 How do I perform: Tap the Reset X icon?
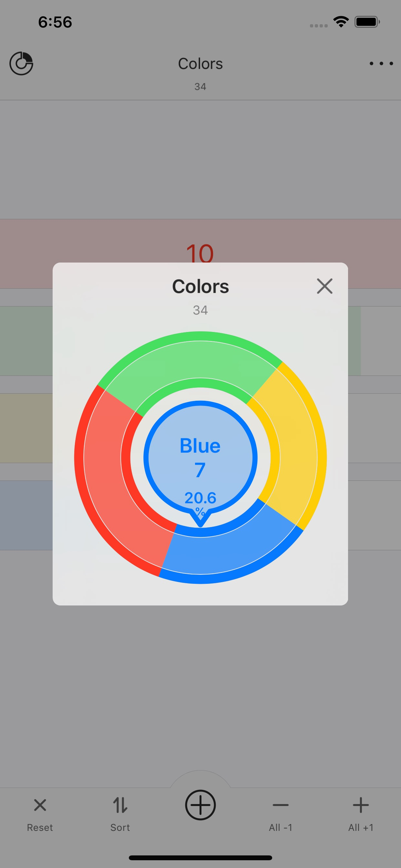[40, 805]
